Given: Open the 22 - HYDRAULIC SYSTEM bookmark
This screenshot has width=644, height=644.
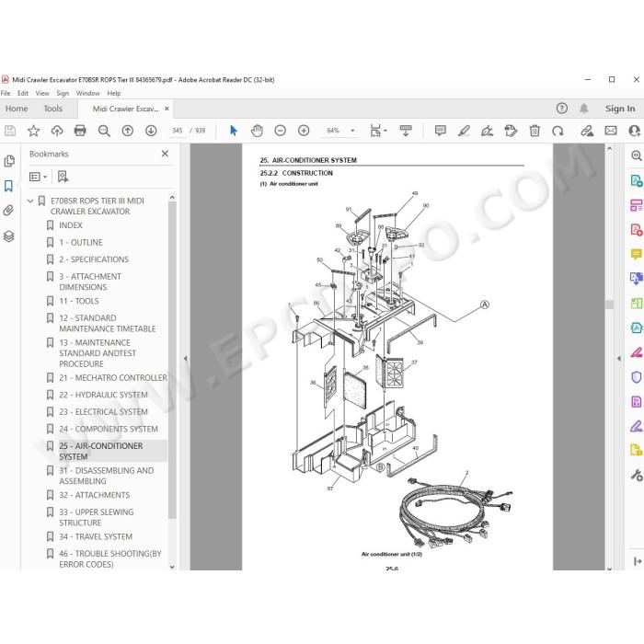Looking at the screenshot, I should (103, 395).
